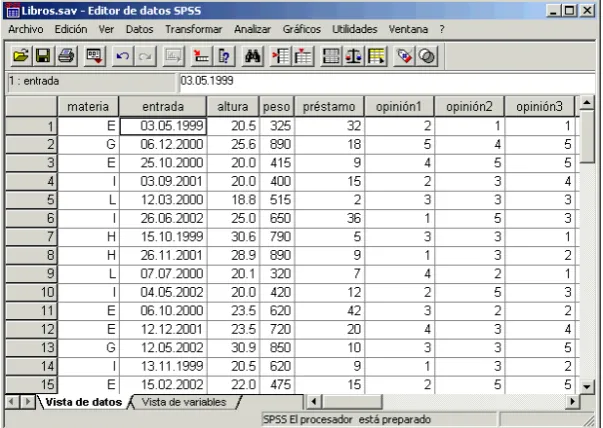
Task: Click horizontal scrollbar right arrow
Action: coord(572,402)
